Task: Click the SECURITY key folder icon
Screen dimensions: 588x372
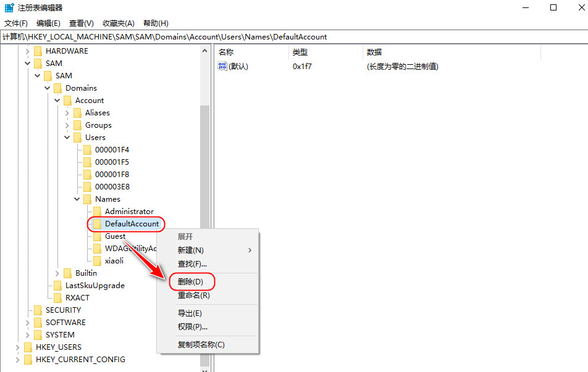Action: coord(38,310)
